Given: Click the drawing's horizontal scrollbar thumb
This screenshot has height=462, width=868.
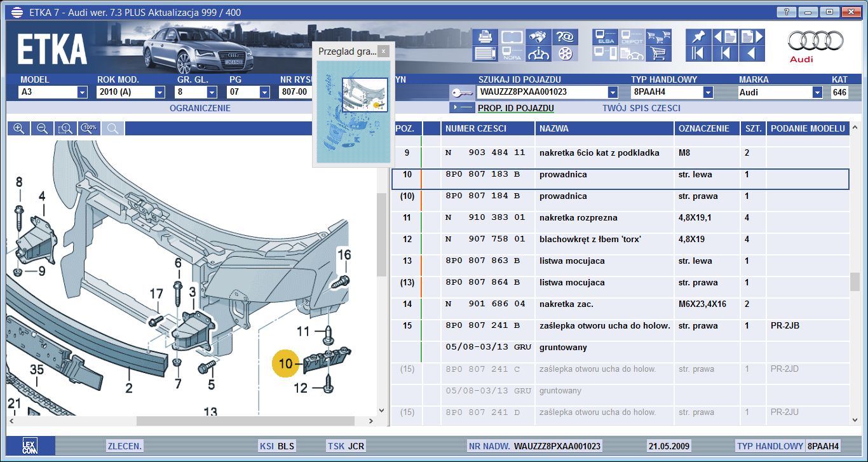Looking at the screenshot, I should [245, 421].
